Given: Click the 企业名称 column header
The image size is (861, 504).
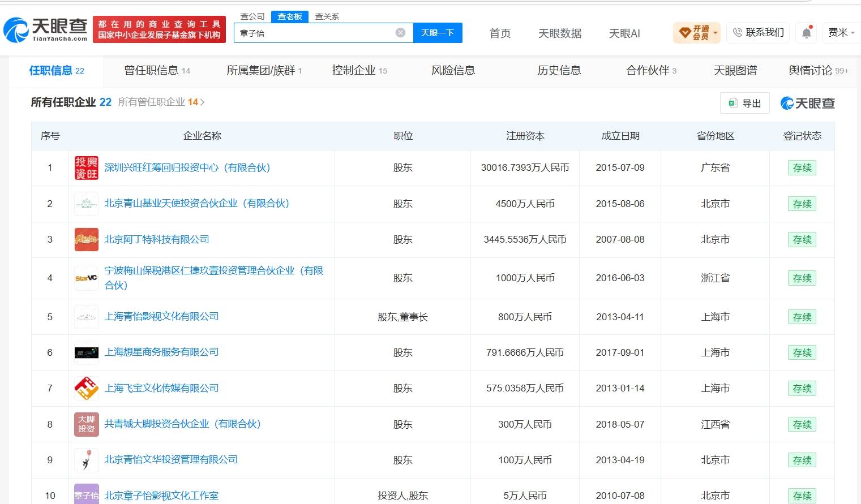Looking at the screenshot, I should pyautogui.click(x=202, y=136).
